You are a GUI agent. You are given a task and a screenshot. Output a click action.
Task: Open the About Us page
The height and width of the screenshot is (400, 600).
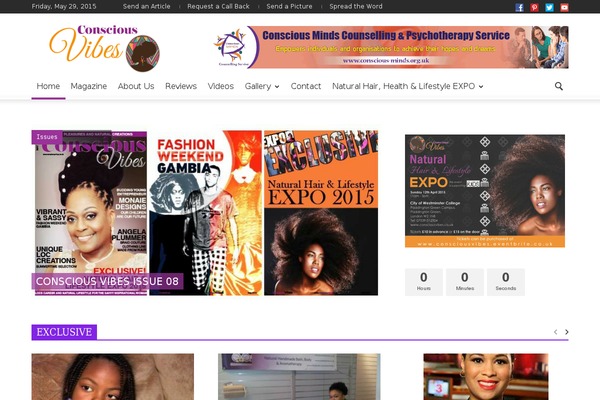click(x=136, y=86)
